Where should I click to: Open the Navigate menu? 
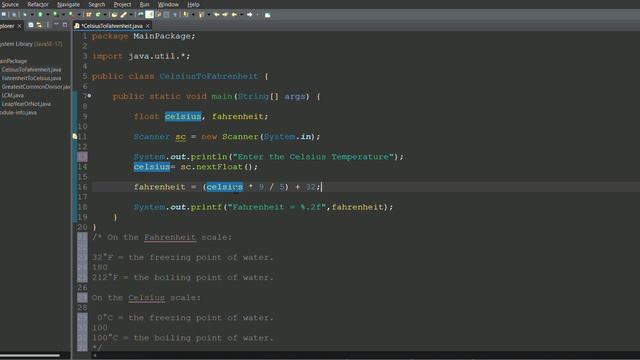[x=68, y=4]
